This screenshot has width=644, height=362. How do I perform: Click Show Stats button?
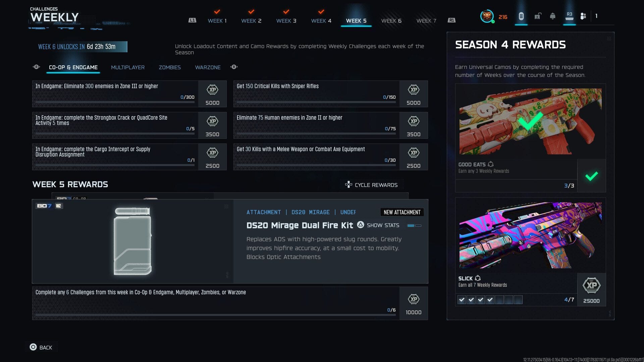click(378, 225)
